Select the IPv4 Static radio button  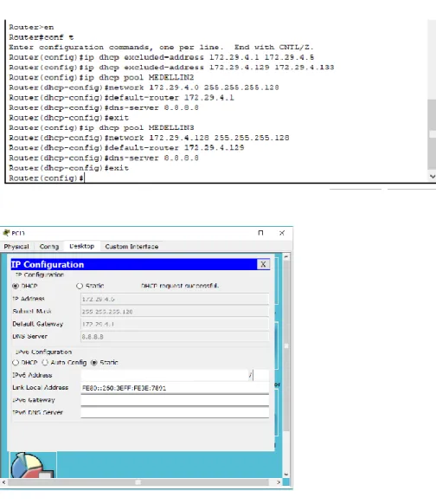click(x=80, y=286)
